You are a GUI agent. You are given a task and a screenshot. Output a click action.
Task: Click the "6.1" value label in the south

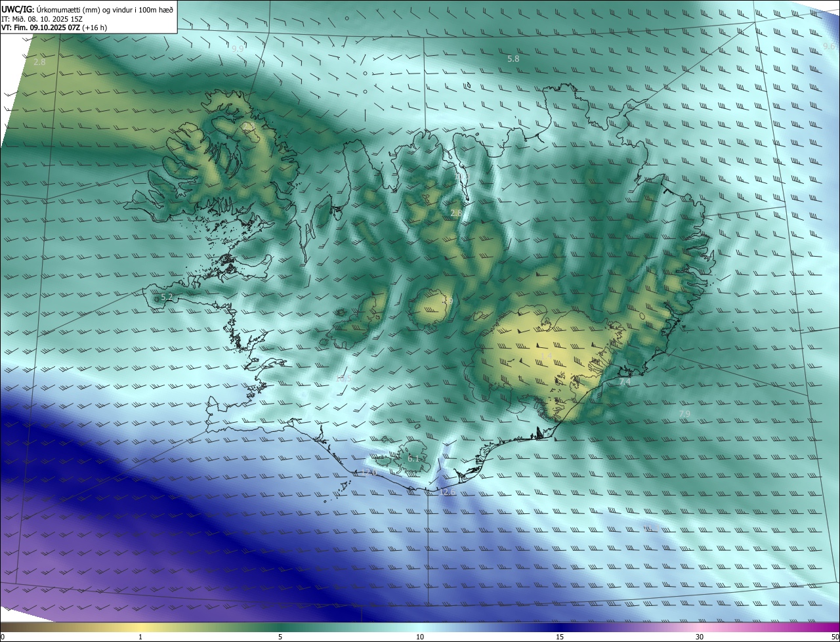click(413, 459)
